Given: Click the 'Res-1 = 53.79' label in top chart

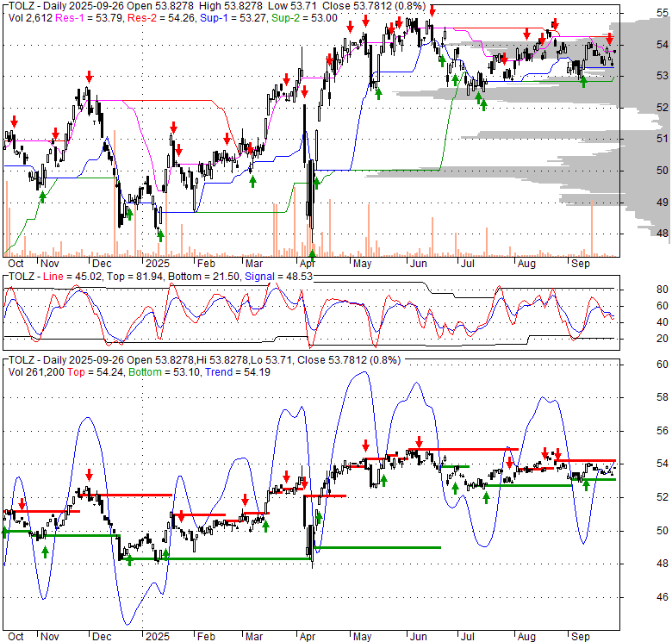Looking at the screenshot, I should pyautogui.click(x=89, y=18).
